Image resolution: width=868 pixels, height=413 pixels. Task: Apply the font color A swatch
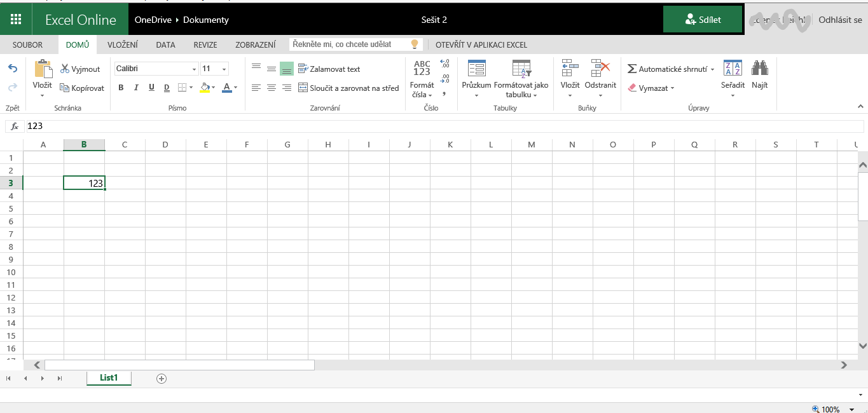(226, 88)
